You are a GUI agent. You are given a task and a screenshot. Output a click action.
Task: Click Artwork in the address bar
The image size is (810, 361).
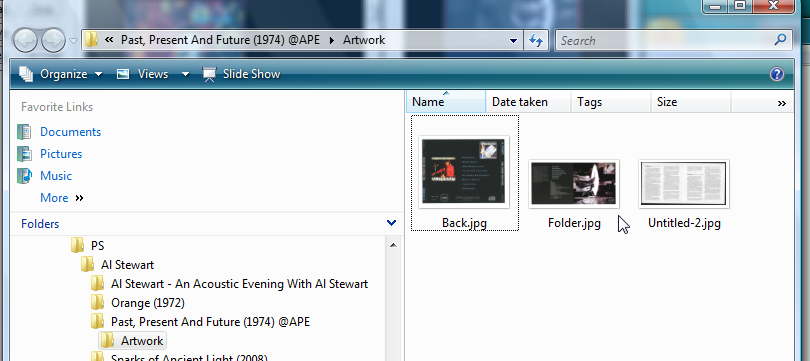[364, 40]
